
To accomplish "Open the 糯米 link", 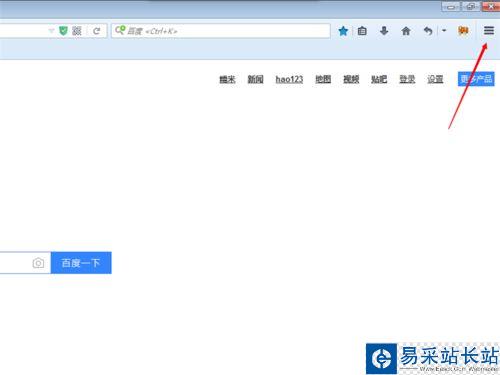I will click(227, 79).
